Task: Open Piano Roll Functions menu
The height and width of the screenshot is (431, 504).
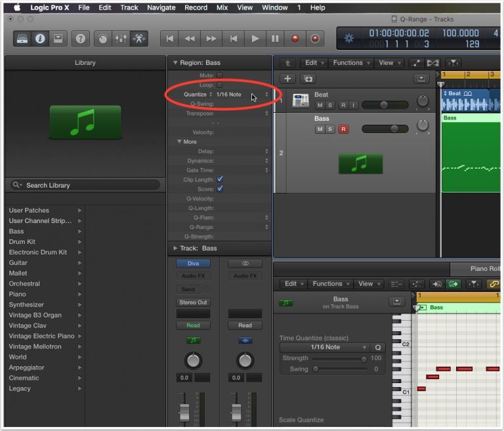Action: tap(331, 284)
